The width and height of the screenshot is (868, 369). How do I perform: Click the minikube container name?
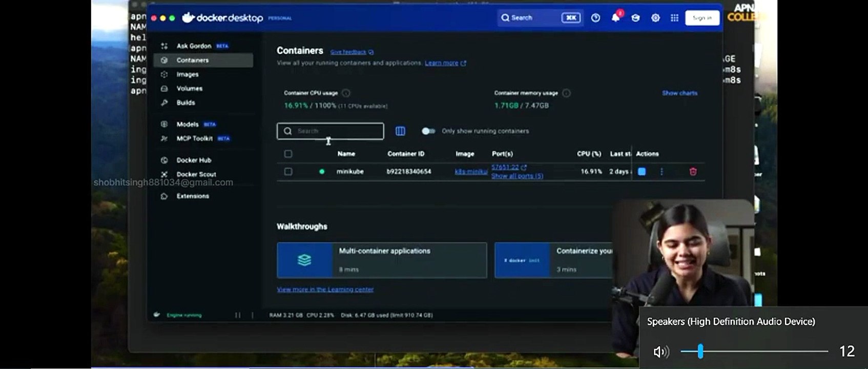[x=350, y=172]
